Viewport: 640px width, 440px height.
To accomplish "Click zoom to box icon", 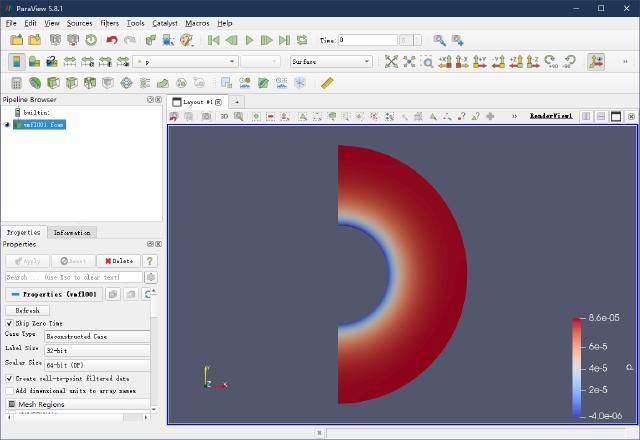I will [427, 62].
